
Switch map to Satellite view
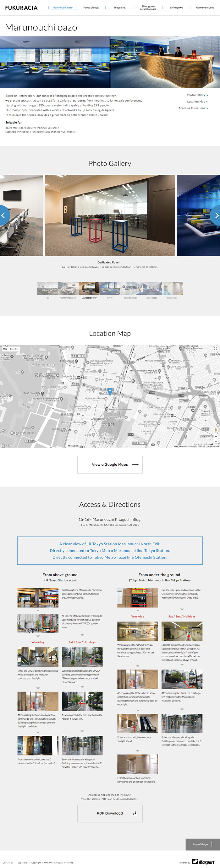(x=14, y=349)
